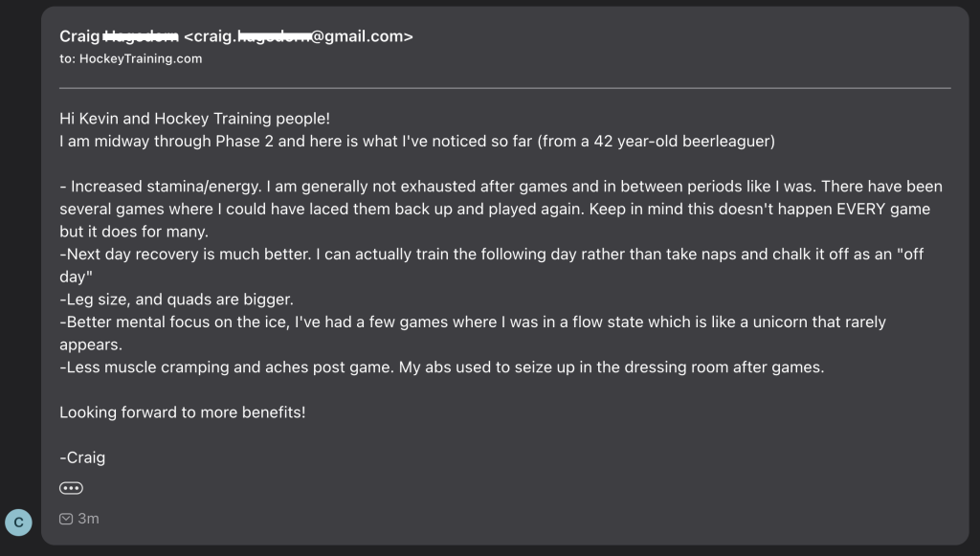This screenshot has width=980, height=556.
Task: Click the "-Craig" signature text
Action: [82, 458]
